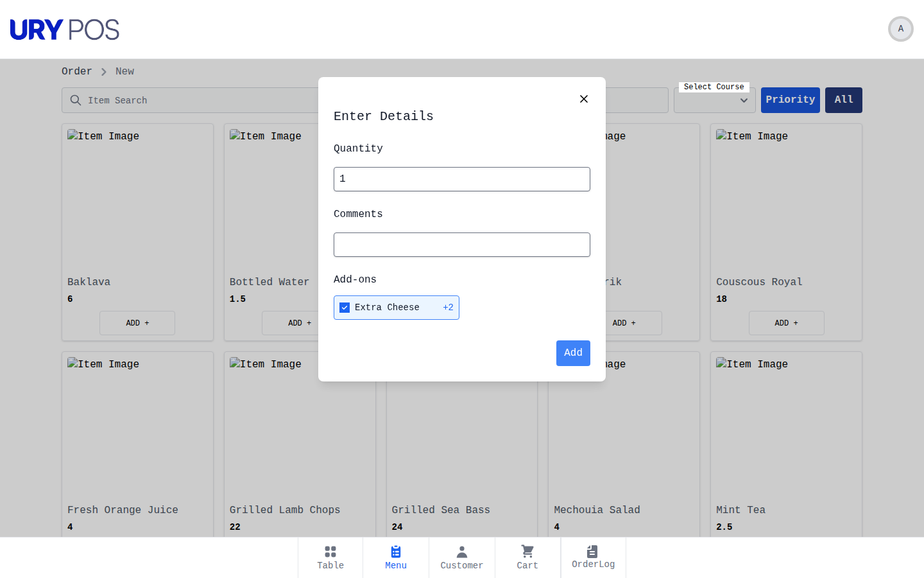
Task: Close the Enter Details dialog
Action: (584, 99)
